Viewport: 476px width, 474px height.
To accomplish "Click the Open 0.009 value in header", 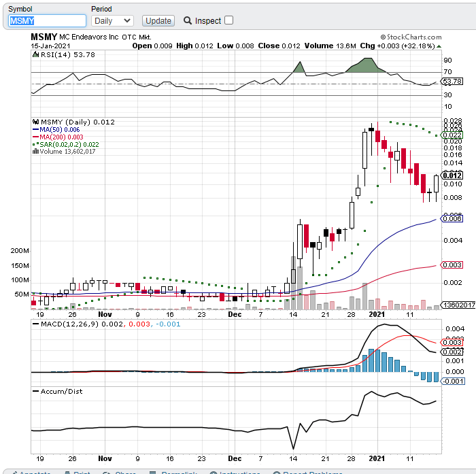I will 152,46.
